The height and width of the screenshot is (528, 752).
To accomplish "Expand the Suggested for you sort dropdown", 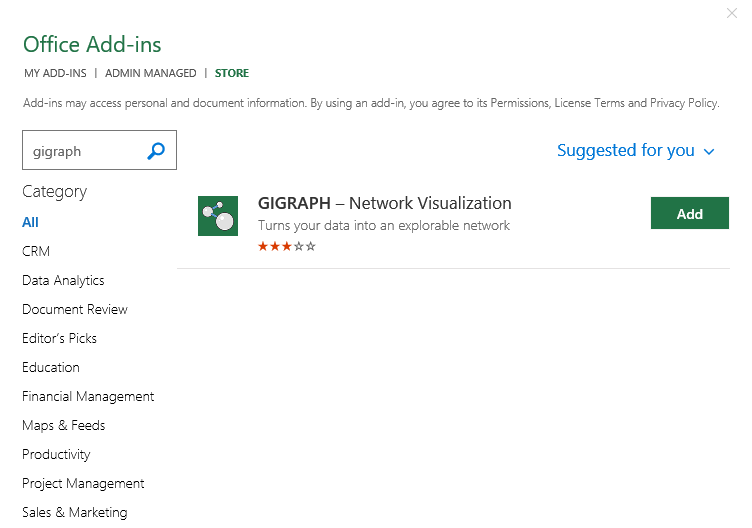I will coord(635,151).
